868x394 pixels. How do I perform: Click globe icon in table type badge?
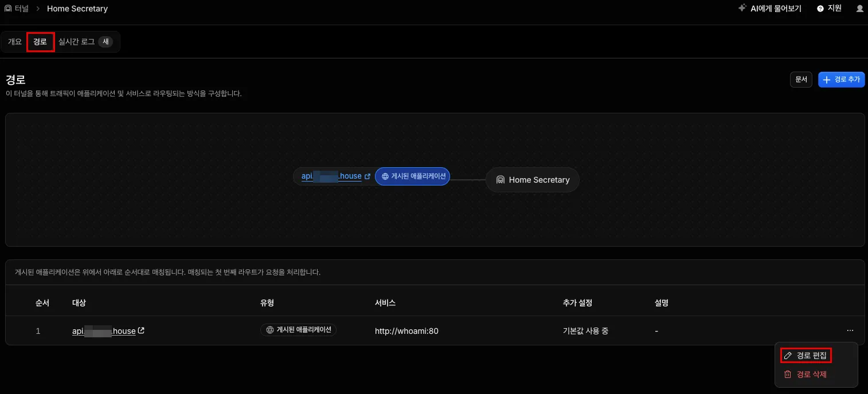click(x=270, y=330)
